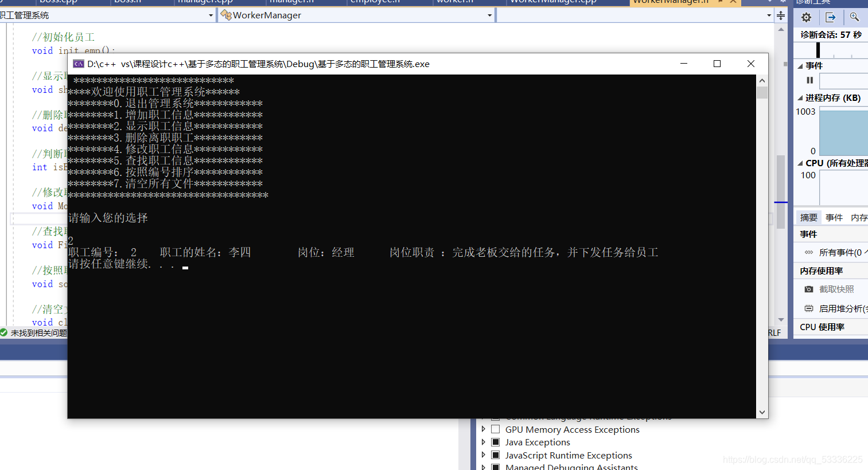Open the member function dropdown arrow
Viewport: 868px width, 470px height.
tap(769, 15)
